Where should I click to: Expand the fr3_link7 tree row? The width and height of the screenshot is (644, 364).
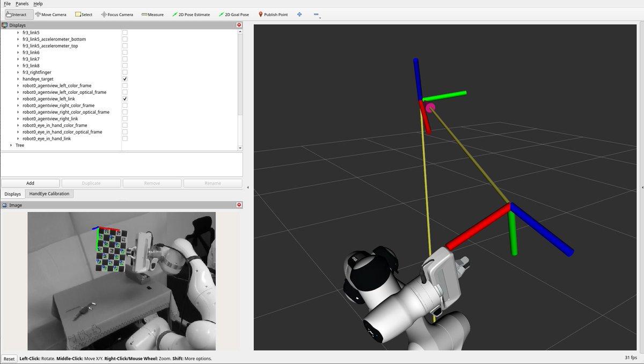[x=18, y=59]
